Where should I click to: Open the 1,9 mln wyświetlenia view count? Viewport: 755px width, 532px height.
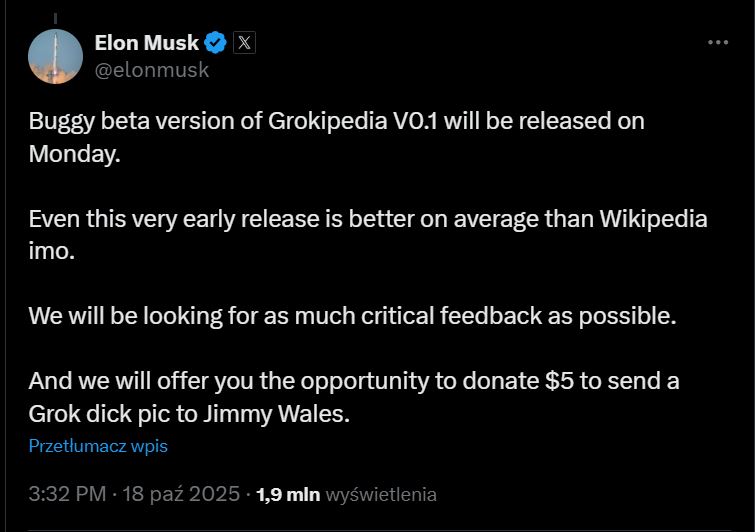346,494
